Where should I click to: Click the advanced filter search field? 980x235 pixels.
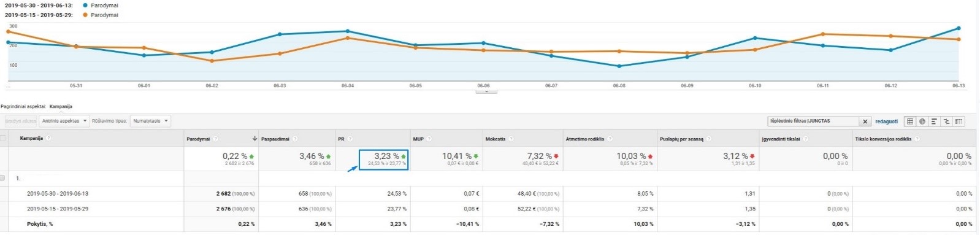tap(814, 121)
